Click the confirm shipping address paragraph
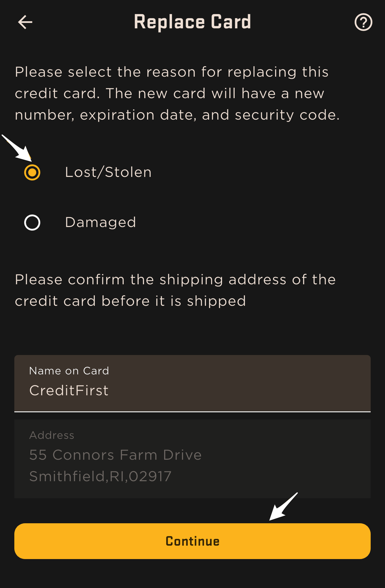The width and height of the screenshot is (385, 588). 175,290
